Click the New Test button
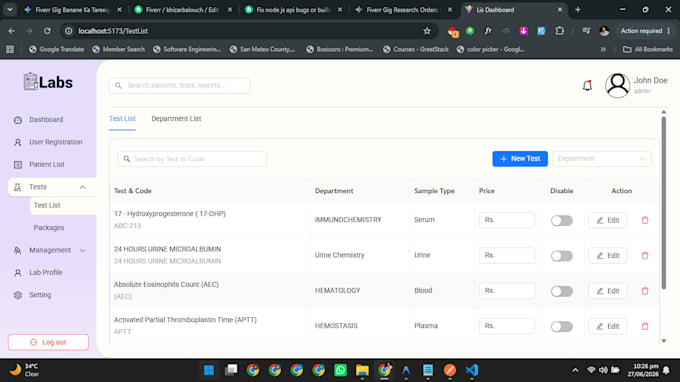Screen dimensions: 680x382 520,159
